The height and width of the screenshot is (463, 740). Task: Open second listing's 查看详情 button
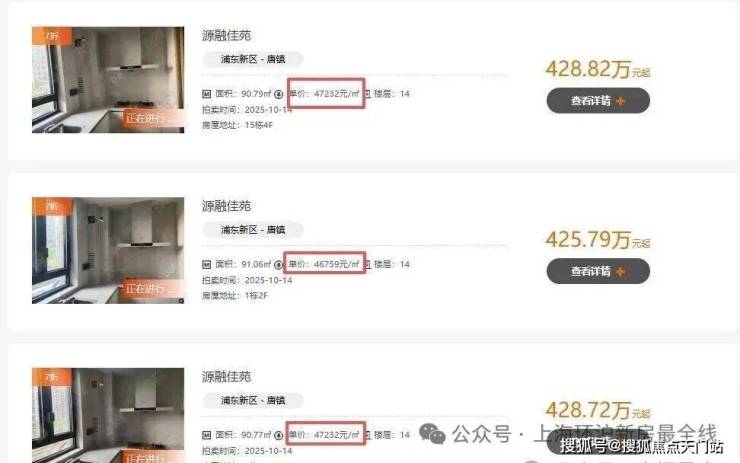[x=598, y=271]
